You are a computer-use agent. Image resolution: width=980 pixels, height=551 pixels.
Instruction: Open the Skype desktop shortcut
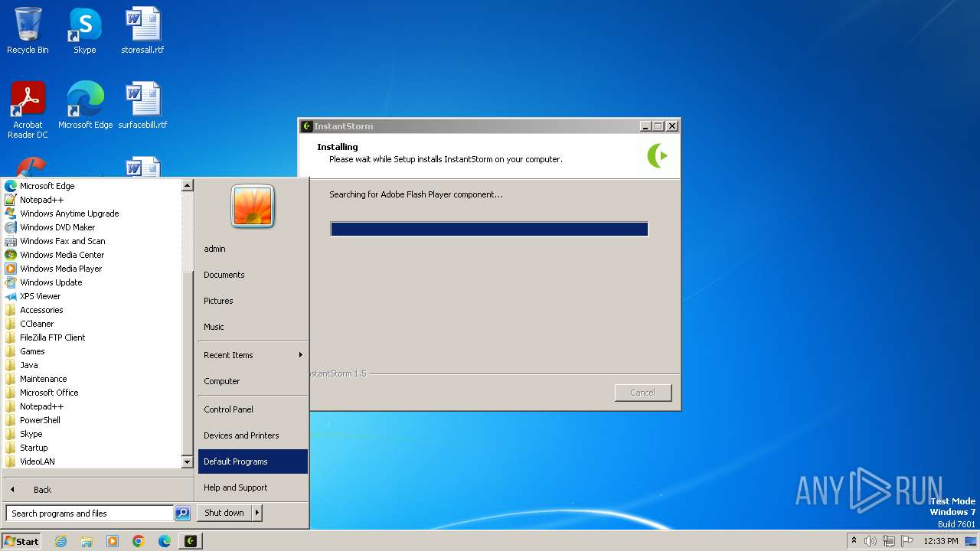85,31
